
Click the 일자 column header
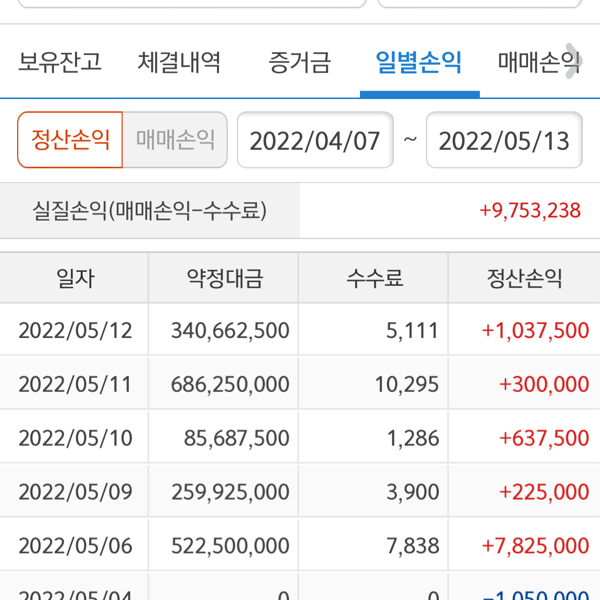coord(75,279)
